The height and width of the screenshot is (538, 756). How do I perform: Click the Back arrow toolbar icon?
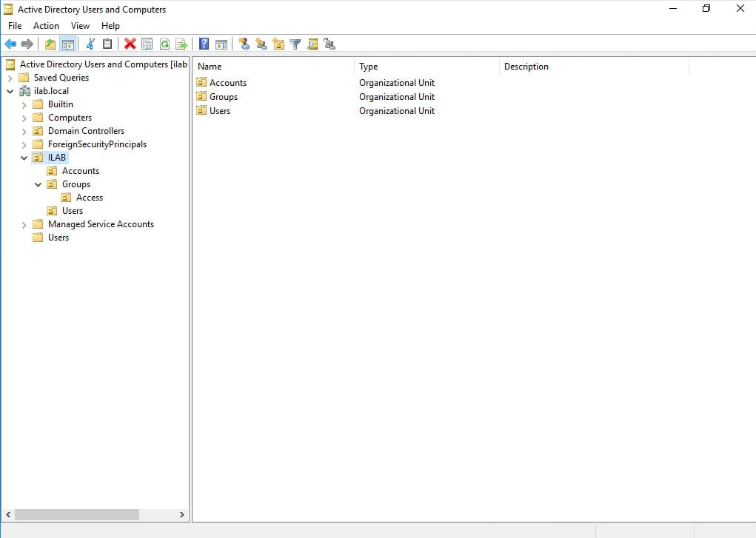(10, 44)
